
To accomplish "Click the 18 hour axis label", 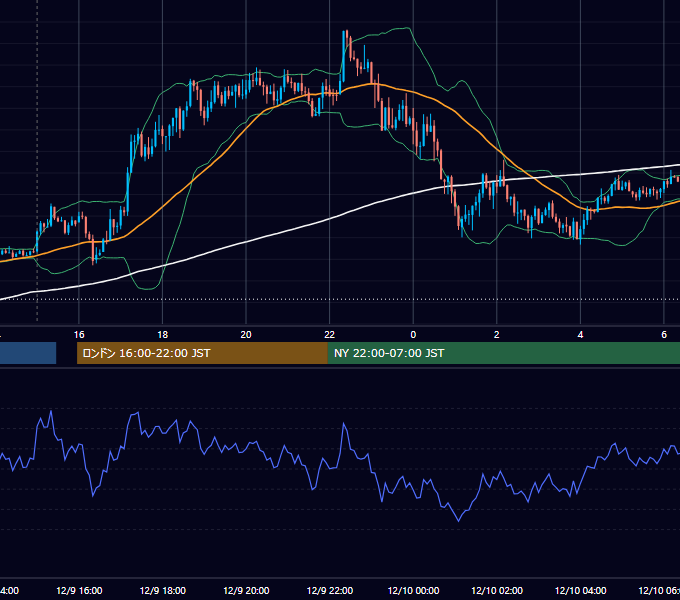I will tap(162, 335).
